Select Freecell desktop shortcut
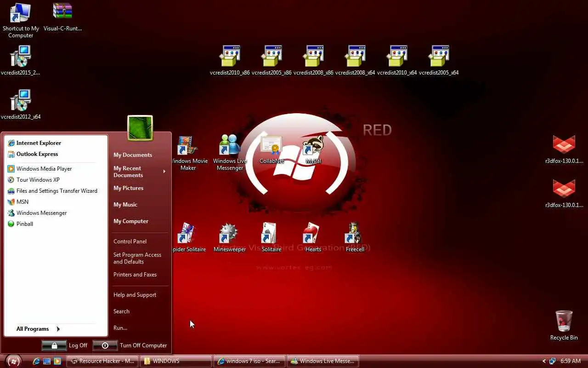The width and height of the screenshot is (588, 368). pos(355,238)
